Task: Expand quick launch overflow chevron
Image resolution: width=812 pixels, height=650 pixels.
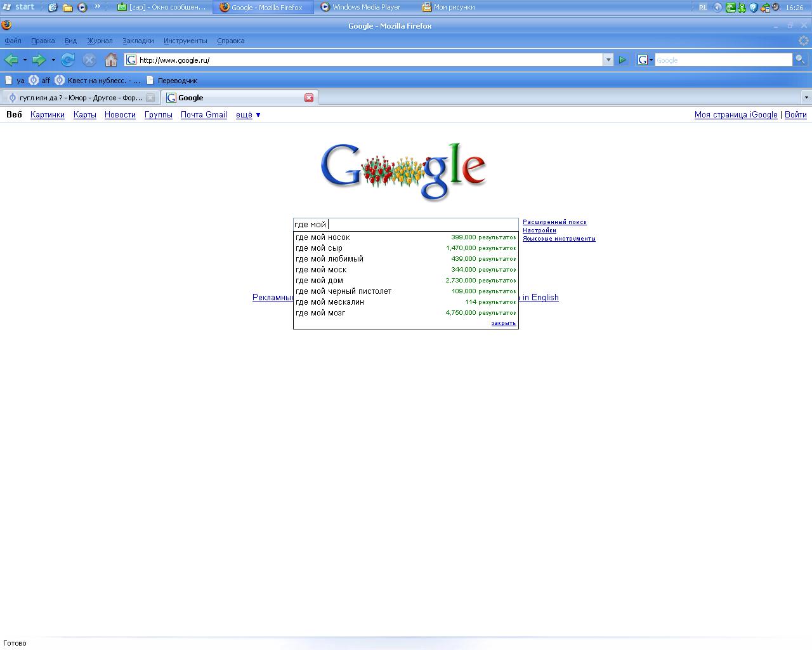Action: [x=97, y=7]
